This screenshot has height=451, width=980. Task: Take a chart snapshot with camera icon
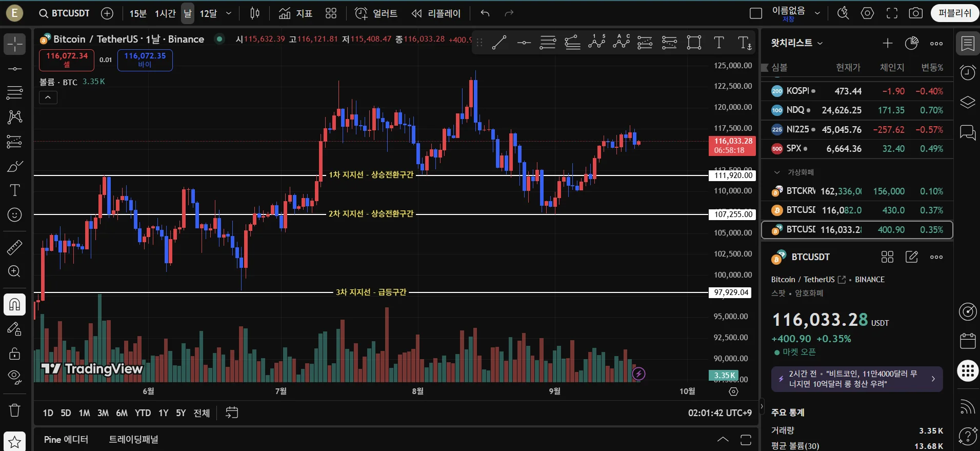[x=916, y=13]
